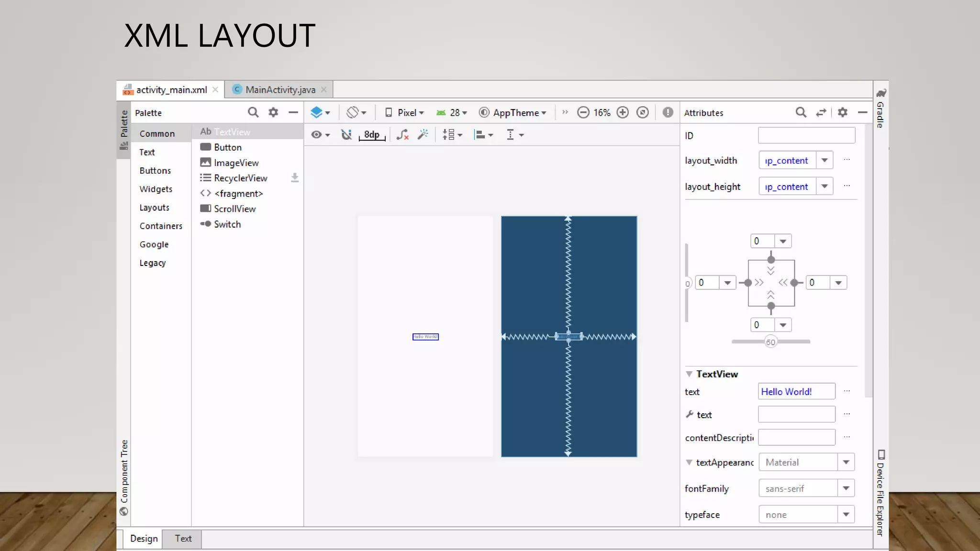Open layout_width dropdown arrow

[x=824, y=160]
